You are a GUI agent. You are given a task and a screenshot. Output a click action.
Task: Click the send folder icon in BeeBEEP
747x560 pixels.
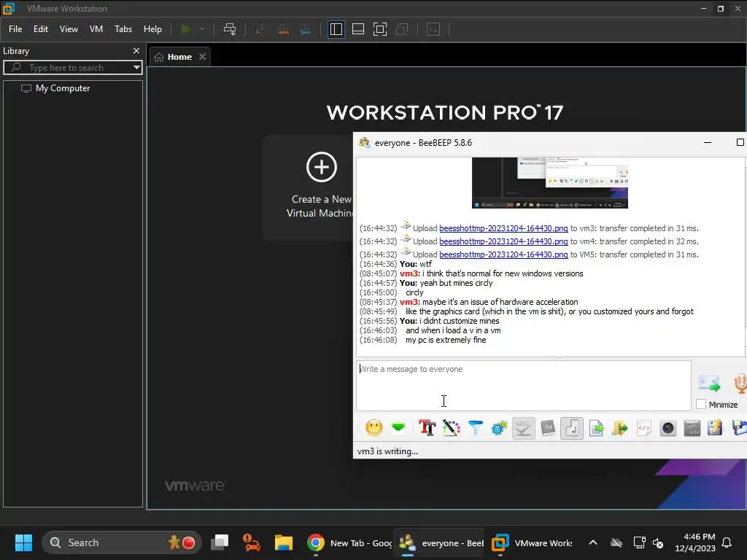tap(620, 427)
